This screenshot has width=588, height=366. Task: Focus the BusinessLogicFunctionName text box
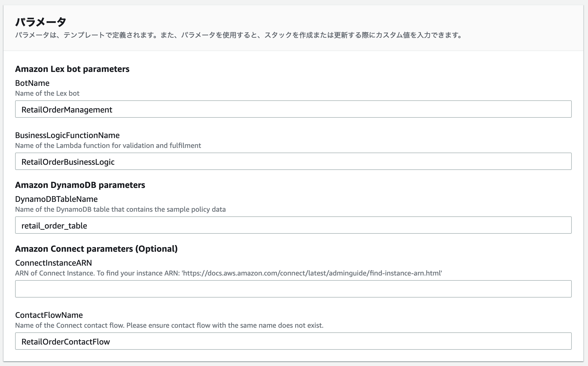point(293,162)
